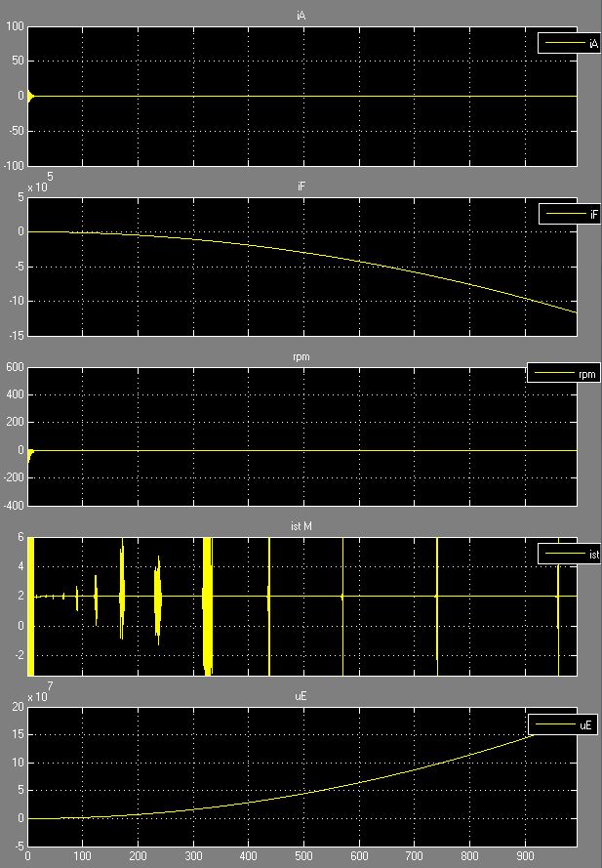
Task: Click the -400 y-axis label on rpm plot
Action: click(14, 506)
